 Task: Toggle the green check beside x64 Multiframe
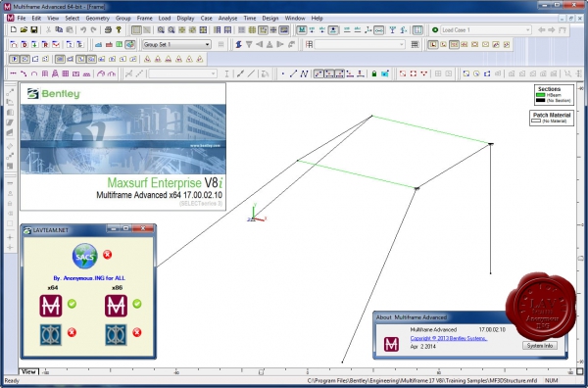(x=72, y=304)
